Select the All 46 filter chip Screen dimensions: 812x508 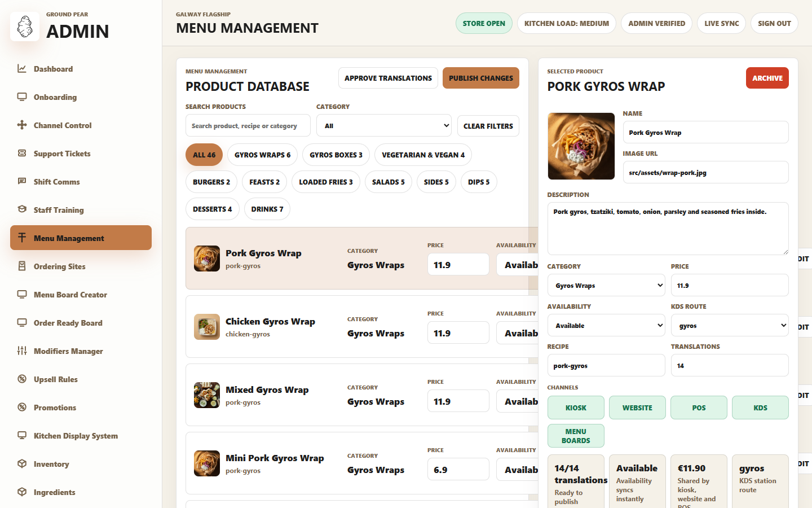click(x=204, y=155)
